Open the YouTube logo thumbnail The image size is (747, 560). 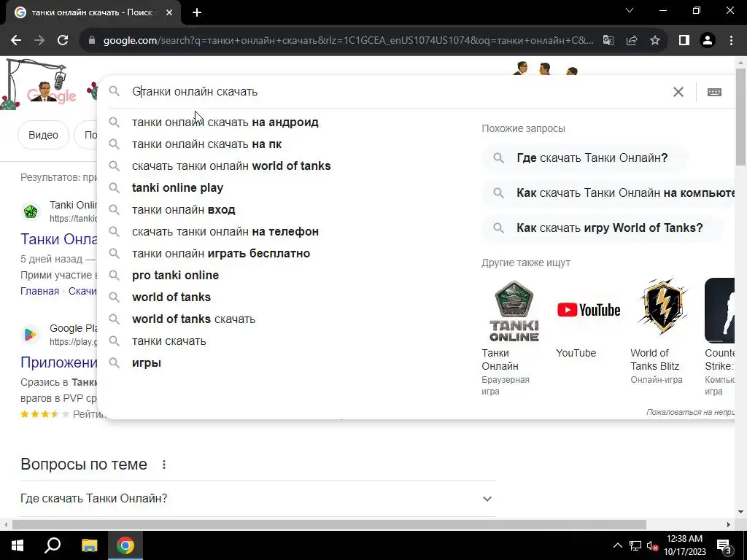[589, 311]
